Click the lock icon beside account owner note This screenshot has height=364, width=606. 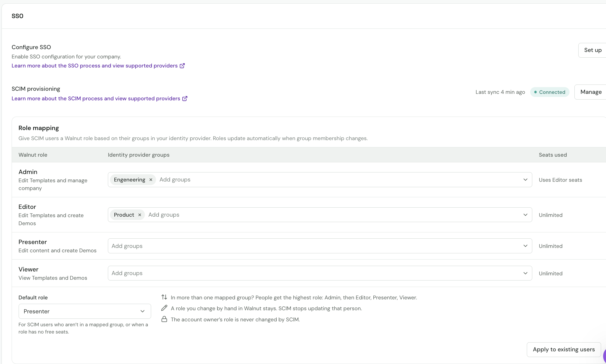(x=164, y=319)
